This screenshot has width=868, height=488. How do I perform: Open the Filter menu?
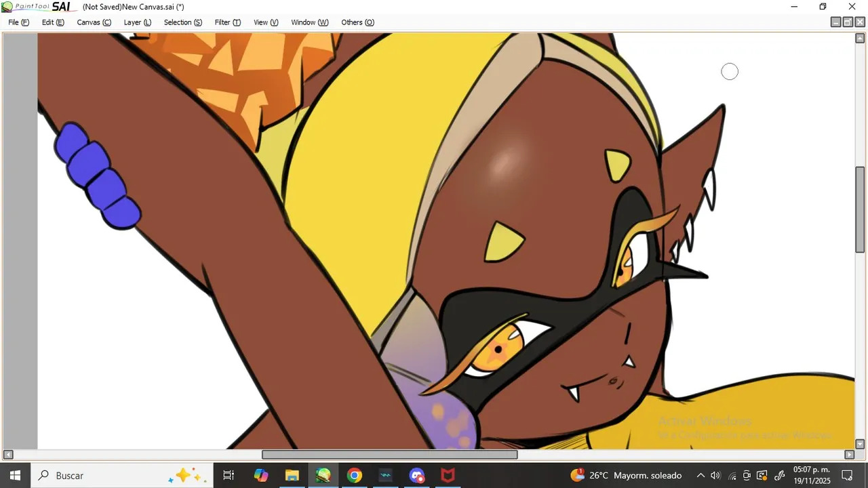227,22
